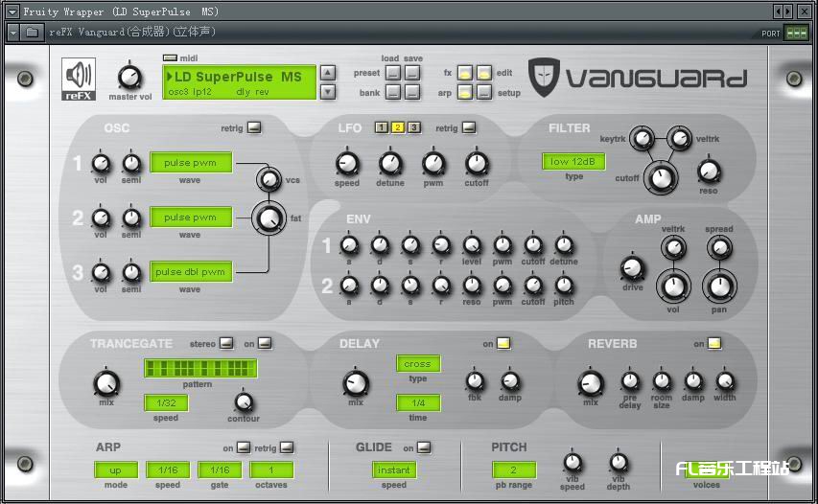
Task: Click oscillator 1 semi knob
Action: click(131, 164)
